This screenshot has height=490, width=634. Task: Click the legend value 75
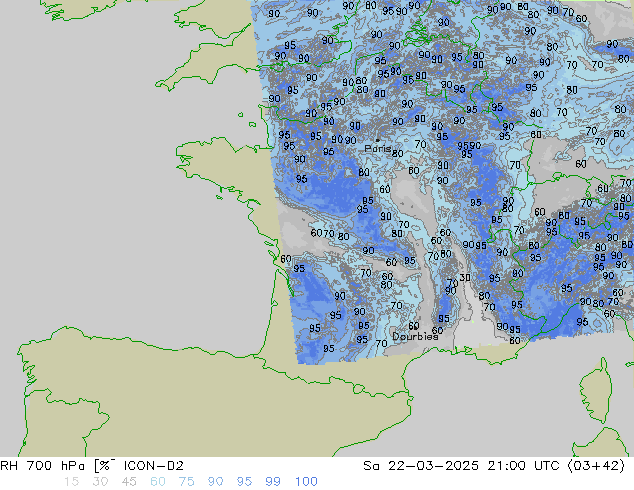(x=186, y=482)
